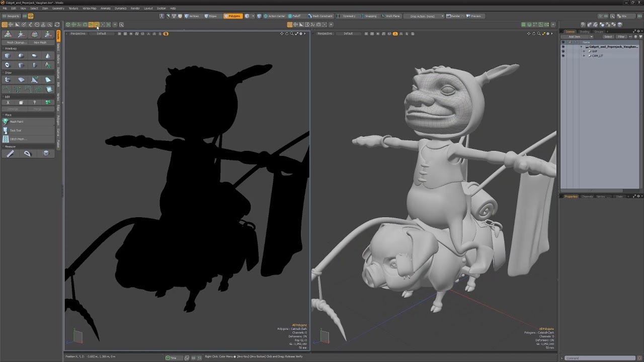
Task: Select the Cylinder primitive tool
Action: pos(21,65)
